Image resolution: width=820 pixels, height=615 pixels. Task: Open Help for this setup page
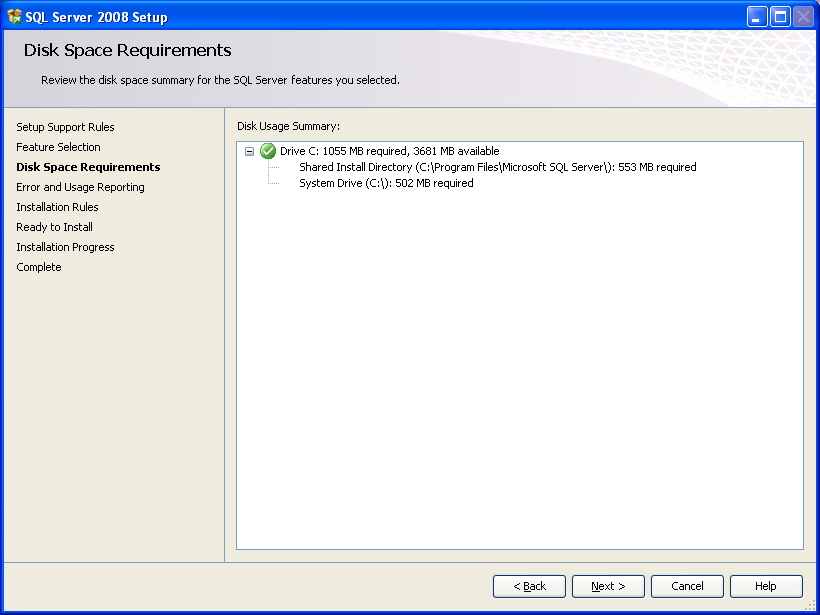766,586
